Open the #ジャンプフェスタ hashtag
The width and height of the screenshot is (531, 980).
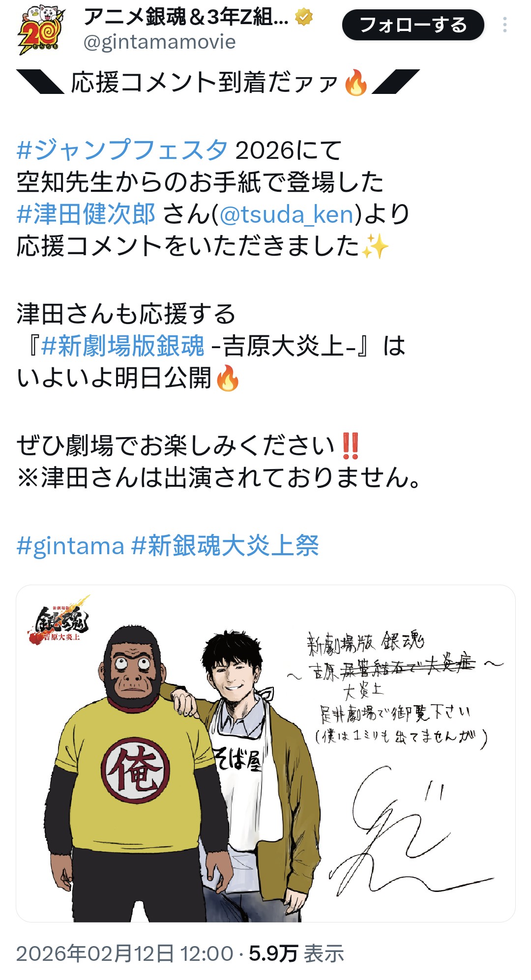[x=122, y=149]
